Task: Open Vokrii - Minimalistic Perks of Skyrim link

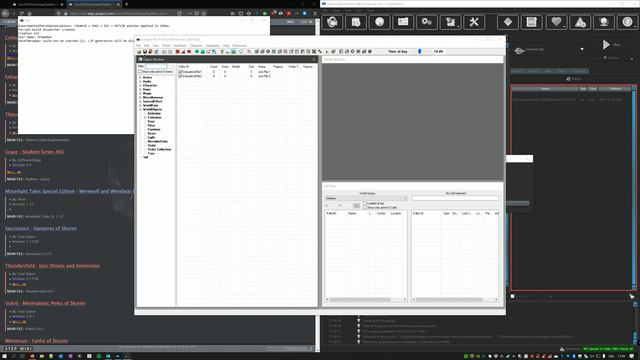Action: coord(45,303)
